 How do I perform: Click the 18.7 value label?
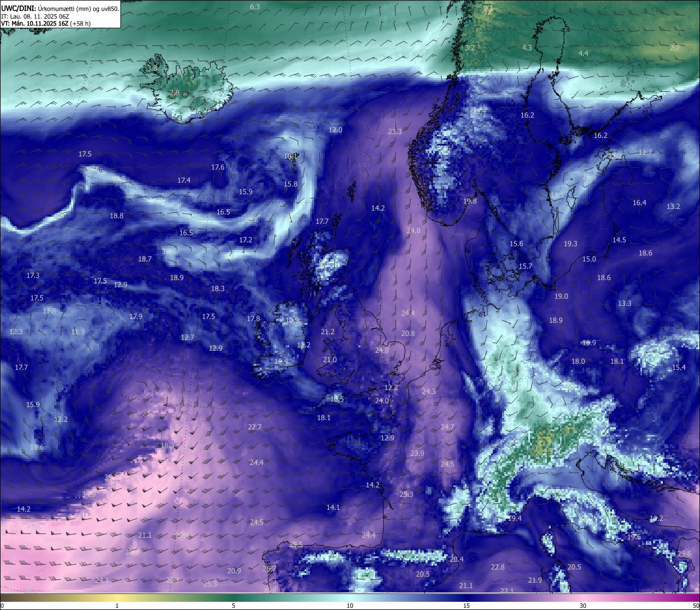click(x=145, y=259)
